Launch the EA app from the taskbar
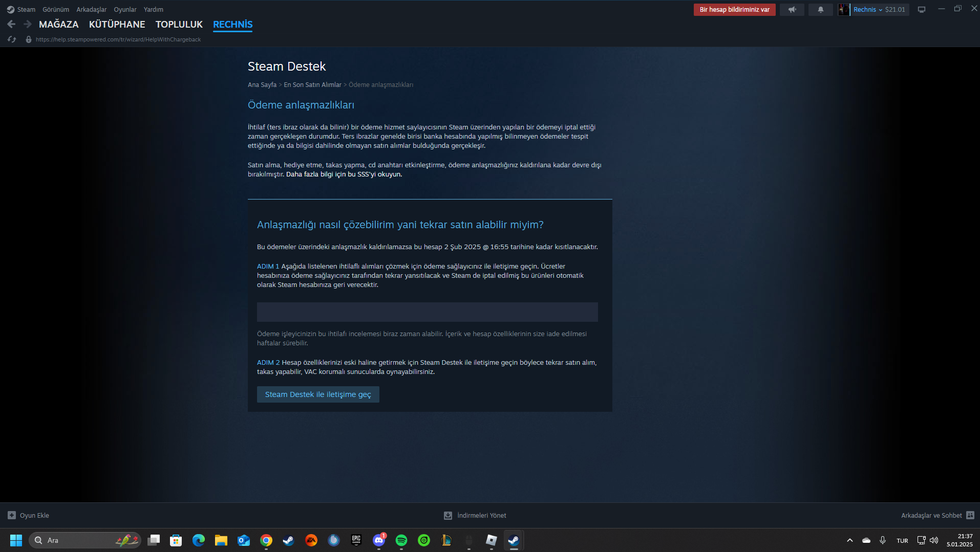Image resolution: width=980 pixels, height=552 pixels. [x=311, y=540]
